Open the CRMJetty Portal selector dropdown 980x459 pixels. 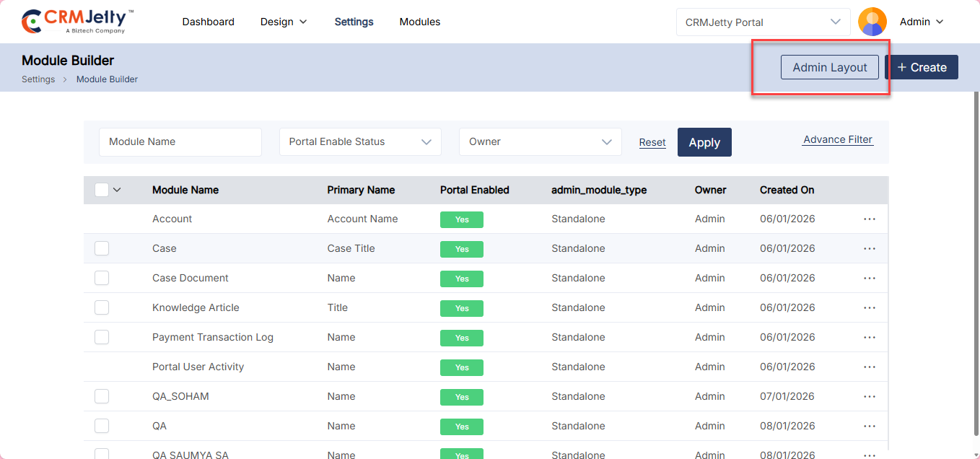click(x=763, y=22)
